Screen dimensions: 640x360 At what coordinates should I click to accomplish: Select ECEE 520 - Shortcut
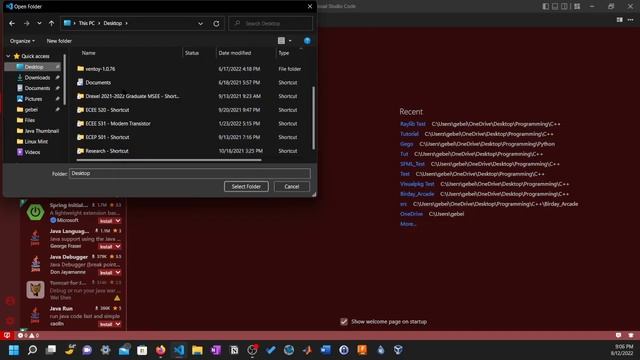pos(107,110)
